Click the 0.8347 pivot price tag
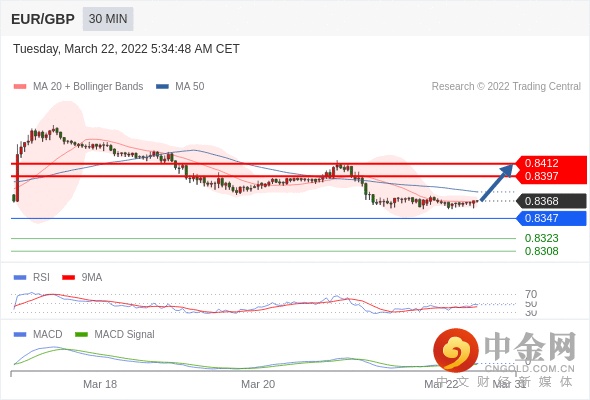The height and width of the screenshot is (400, 590). coord(551,218)
